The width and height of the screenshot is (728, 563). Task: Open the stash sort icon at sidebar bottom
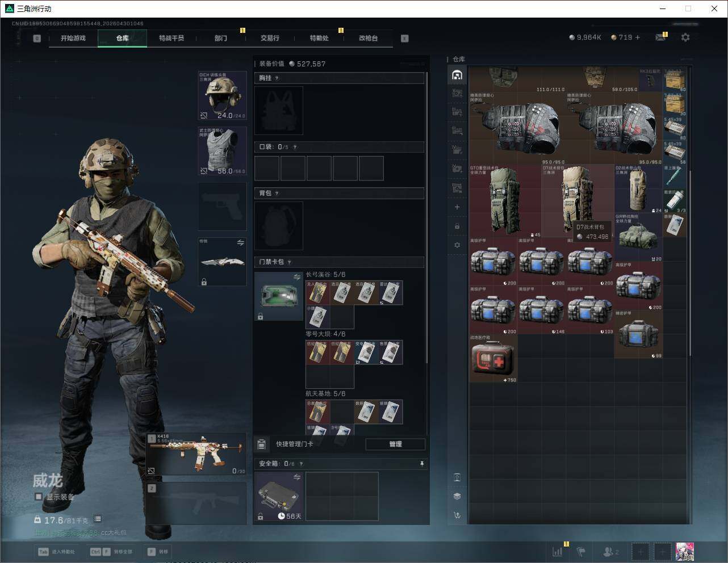click(x=457, y=515)
